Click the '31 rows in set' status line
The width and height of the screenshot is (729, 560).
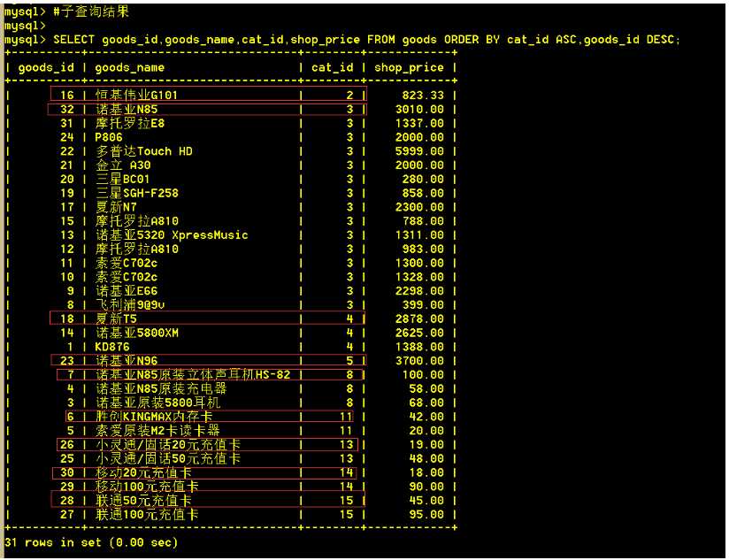click(x=91, y=542)
